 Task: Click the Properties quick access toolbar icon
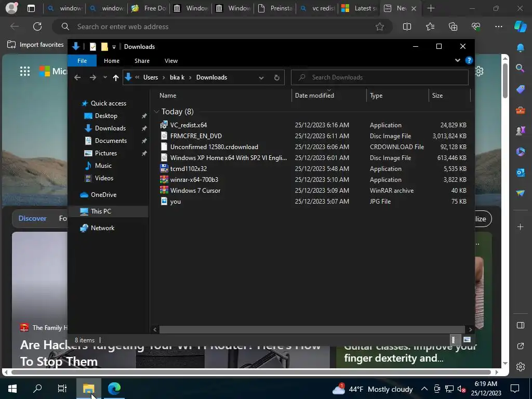coord(92,46)
